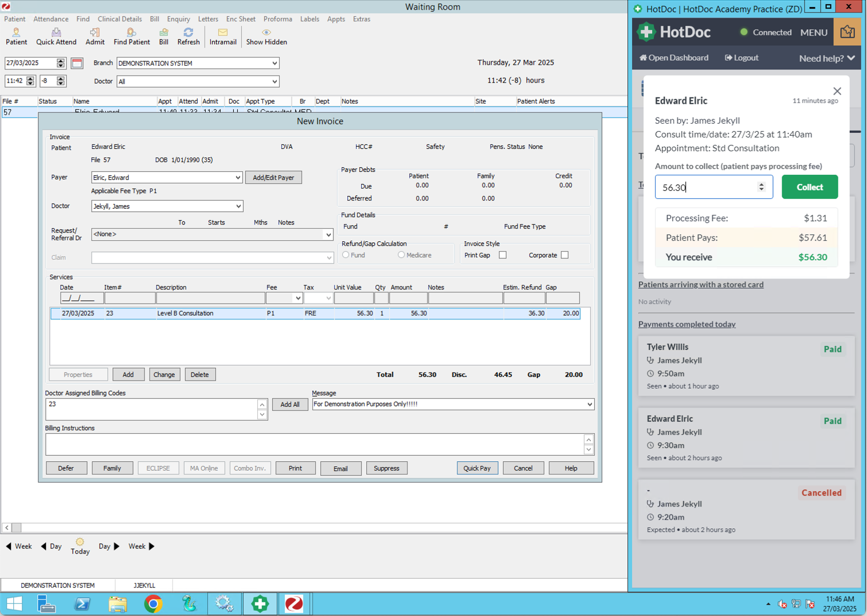Close the Edward Elric payment card
The image size is (867, 616).
point(837,91)
